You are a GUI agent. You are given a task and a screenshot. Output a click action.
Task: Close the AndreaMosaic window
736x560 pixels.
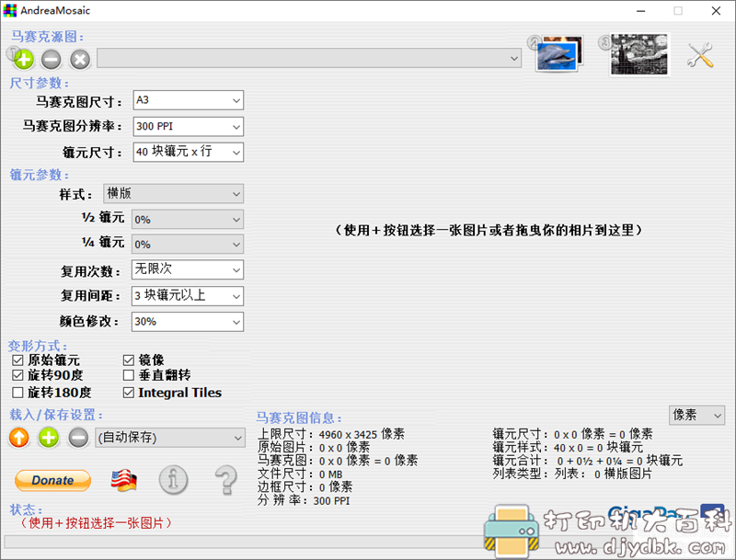coord(716,10)
